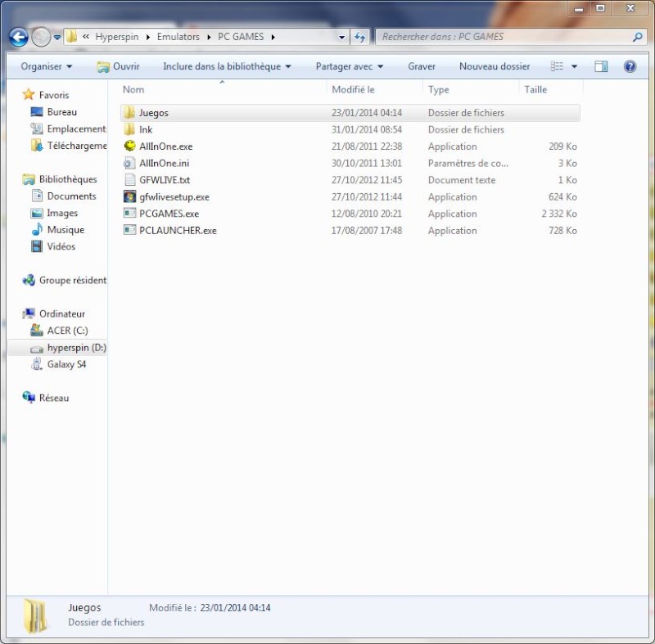Click the PC GAMES breadcrumb segment
The width and height of the screenshot is (655, 644).
241,37
